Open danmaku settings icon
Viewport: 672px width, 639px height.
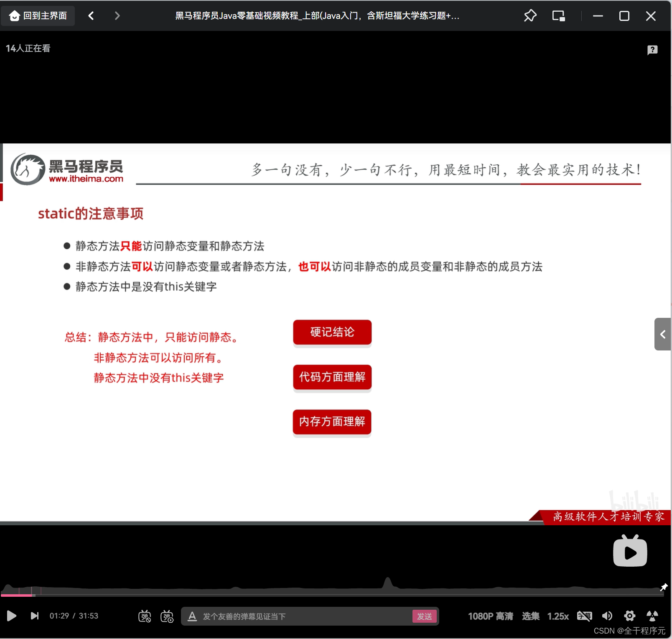pos(167,616)
